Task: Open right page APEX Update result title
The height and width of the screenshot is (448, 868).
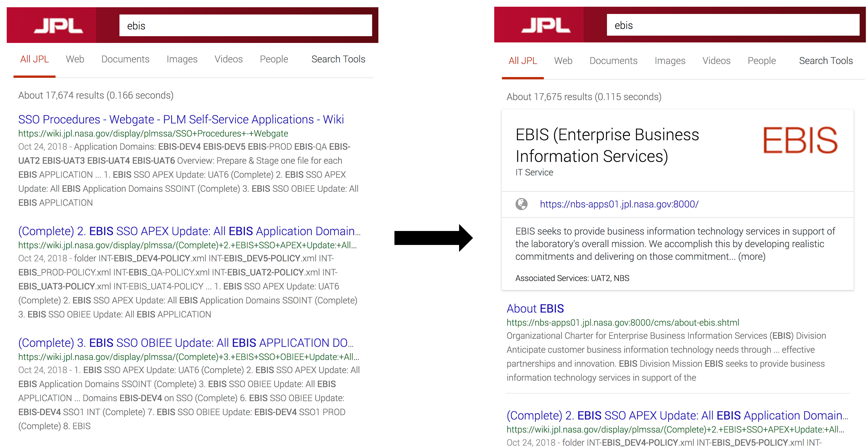Action: pos(677,415)
